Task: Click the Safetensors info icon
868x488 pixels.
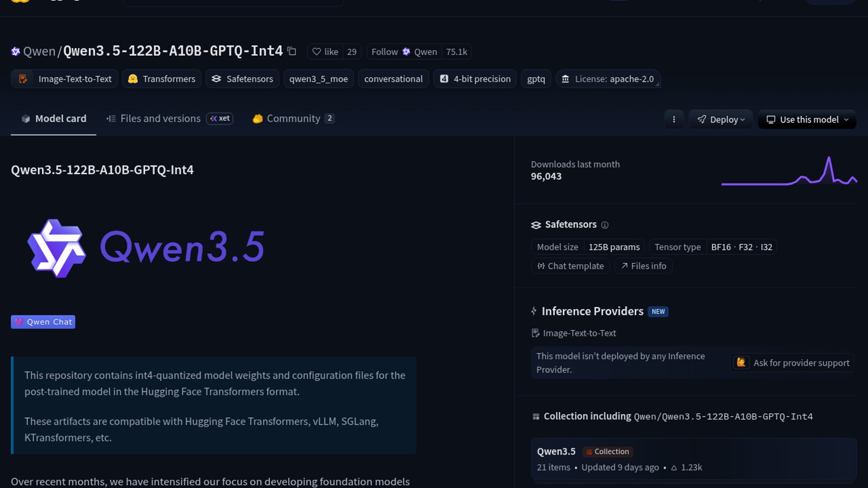Action: click(x=605, y=225)
